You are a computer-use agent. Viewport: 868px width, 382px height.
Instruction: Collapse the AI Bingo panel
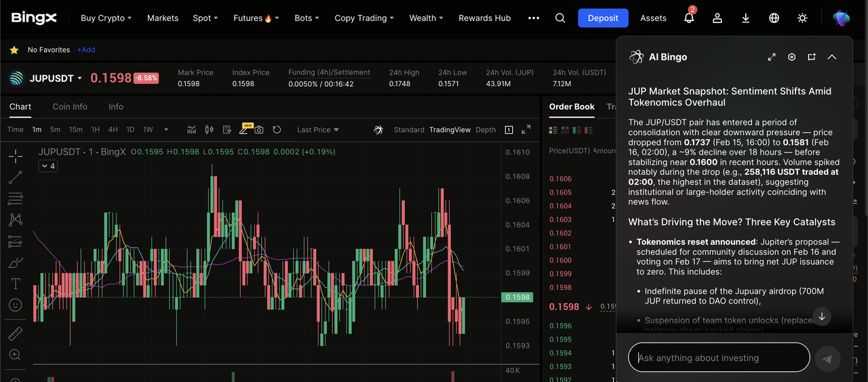tap(832, 57)
